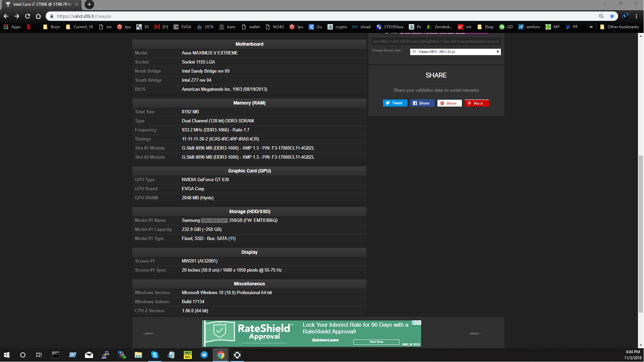The height and width of the screenshot is (362, 644).
Task: Open the banc bookmark folder
Action: pos(227,27)
